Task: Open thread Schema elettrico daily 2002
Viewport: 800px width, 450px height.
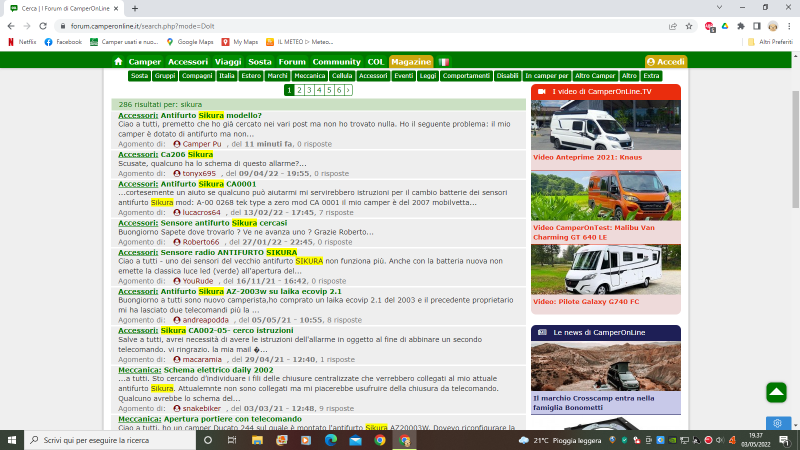Action: coord(218,370)
